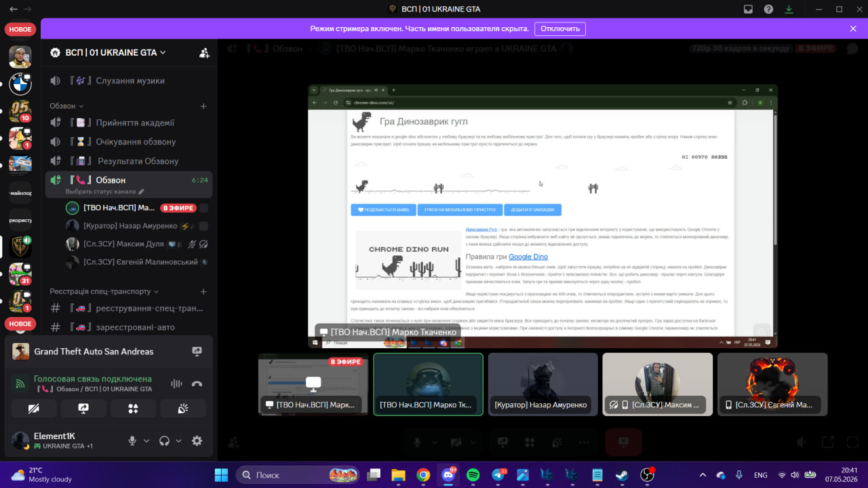The height and width of the screenshot is (488, 868).
Task: Open the Windows Start menu
Action: coord(221,474)
